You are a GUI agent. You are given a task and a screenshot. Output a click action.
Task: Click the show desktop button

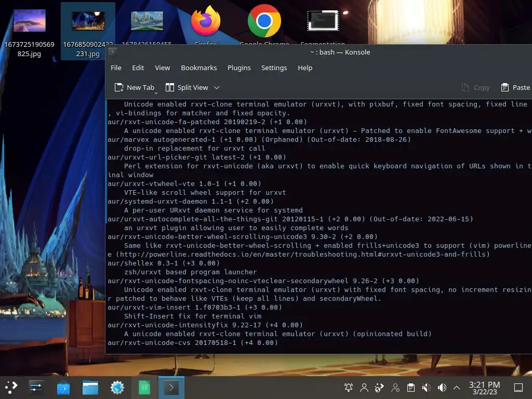point(518,388)
